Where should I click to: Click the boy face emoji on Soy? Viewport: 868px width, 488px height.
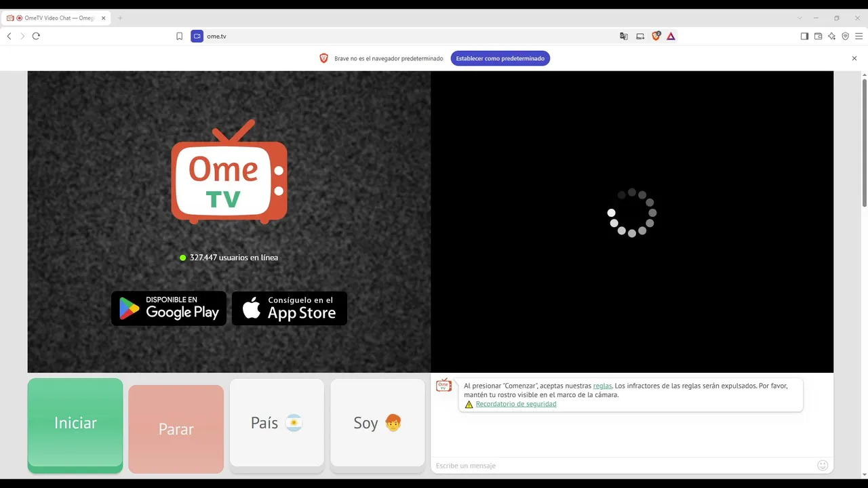click(x=393, y=424)
